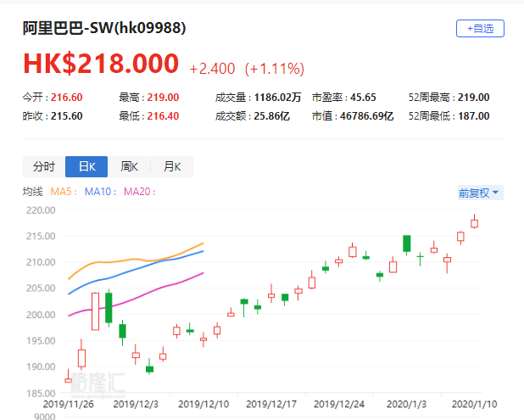Switch to the 分时 chart tab
524x420 pixels.
44,167
